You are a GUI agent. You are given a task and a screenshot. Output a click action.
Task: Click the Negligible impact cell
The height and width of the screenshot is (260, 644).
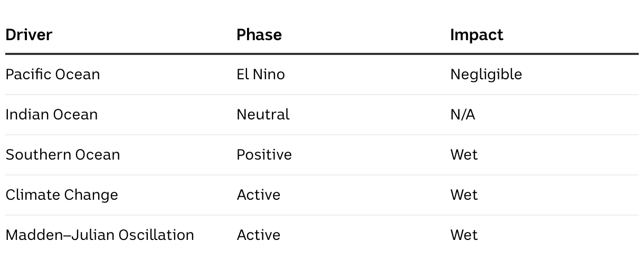[x=486, y=75]
